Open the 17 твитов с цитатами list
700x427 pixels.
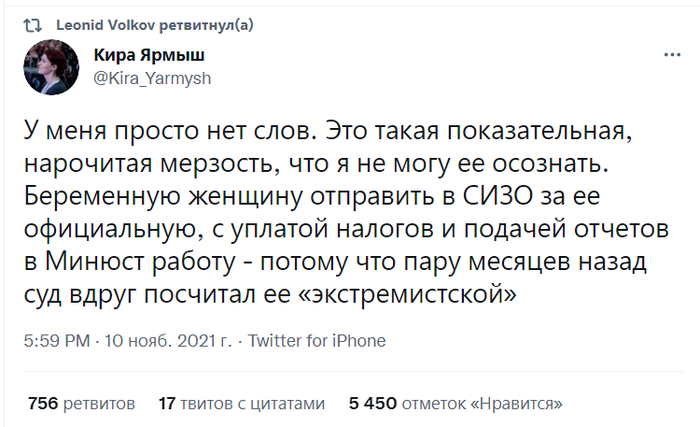tap(242, 404)
